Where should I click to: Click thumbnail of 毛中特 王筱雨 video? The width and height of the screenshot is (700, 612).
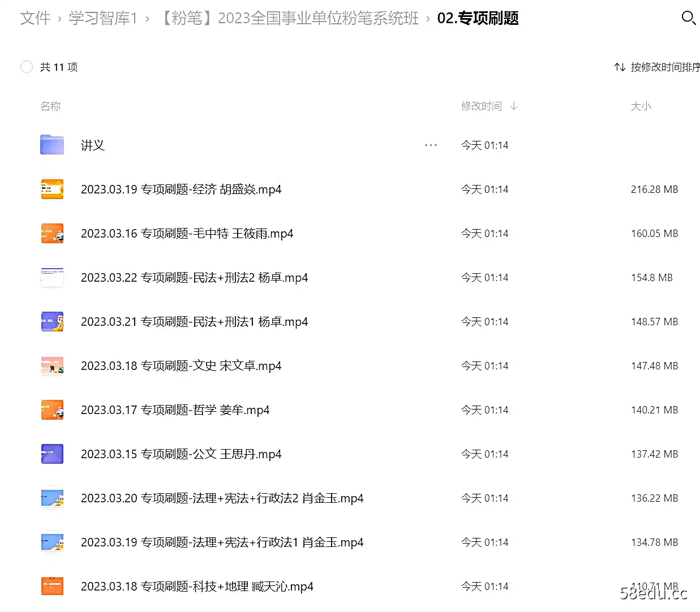click(52, 234)
